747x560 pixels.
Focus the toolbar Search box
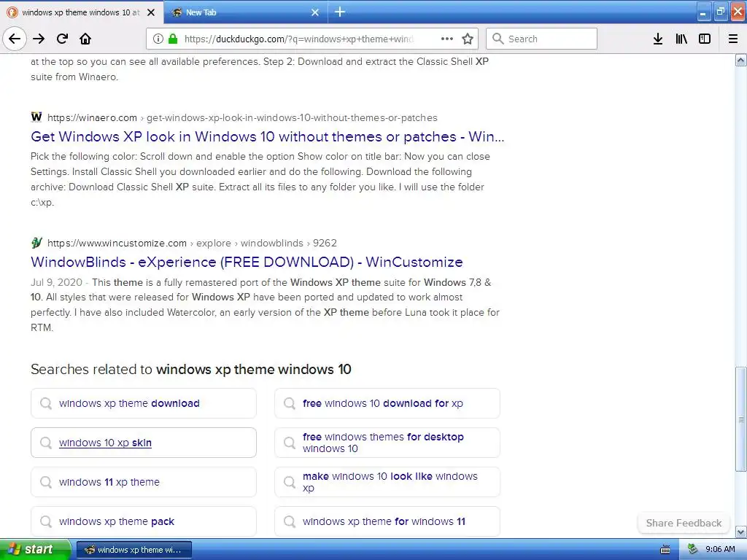541,39
